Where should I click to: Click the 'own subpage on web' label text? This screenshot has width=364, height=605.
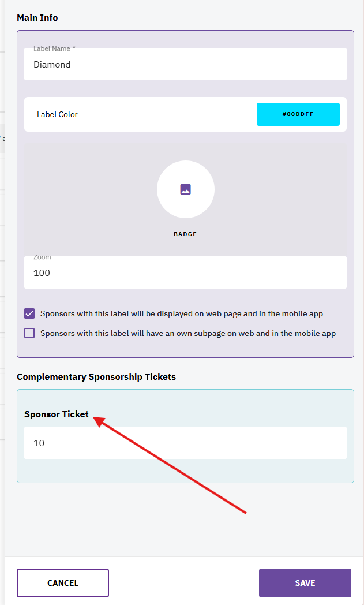coord(188,334)
